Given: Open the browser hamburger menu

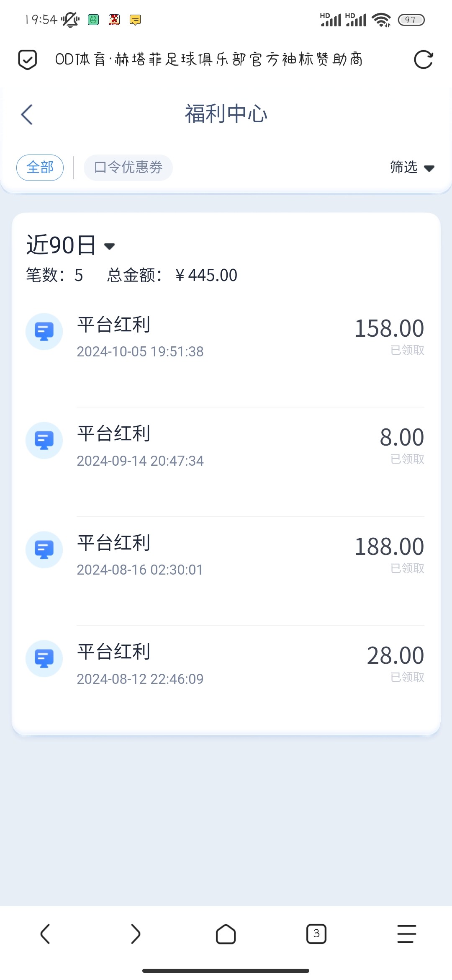Looking at the screenshot, I should tap(406, 934).
